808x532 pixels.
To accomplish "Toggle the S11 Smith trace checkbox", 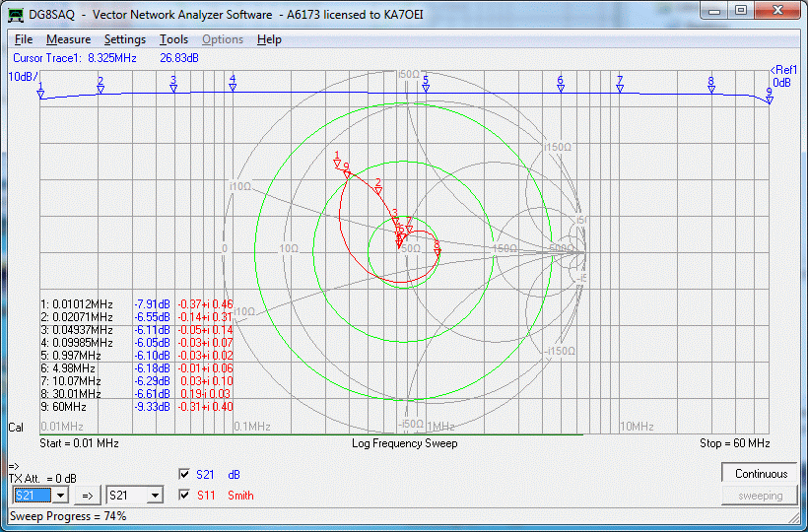I will click(x=184, y=495).
